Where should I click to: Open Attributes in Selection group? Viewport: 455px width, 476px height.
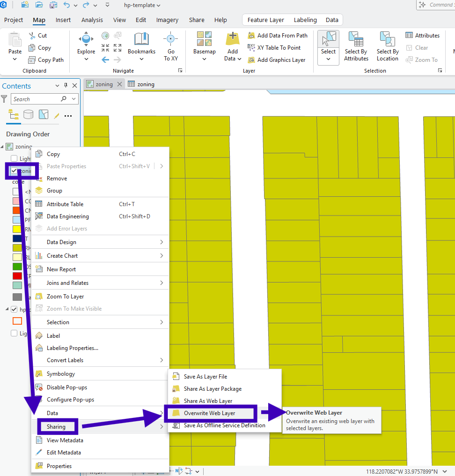point(422,36)
